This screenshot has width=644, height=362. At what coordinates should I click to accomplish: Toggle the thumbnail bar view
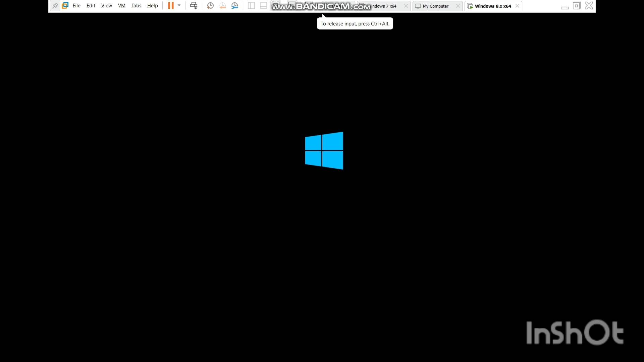click(264, 6)
